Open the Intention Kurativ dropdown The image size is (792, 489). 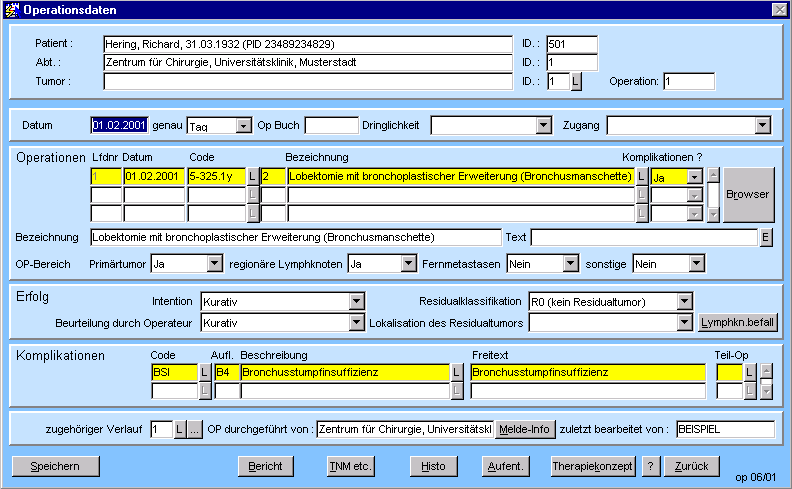coord(357,301)
